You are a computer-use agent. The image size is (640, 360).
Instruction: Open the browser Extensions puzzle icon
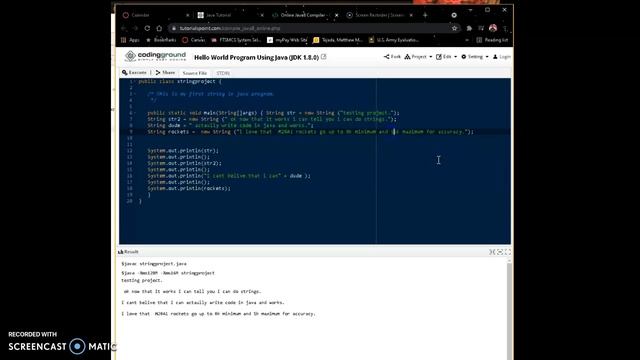tap(469, 28)
